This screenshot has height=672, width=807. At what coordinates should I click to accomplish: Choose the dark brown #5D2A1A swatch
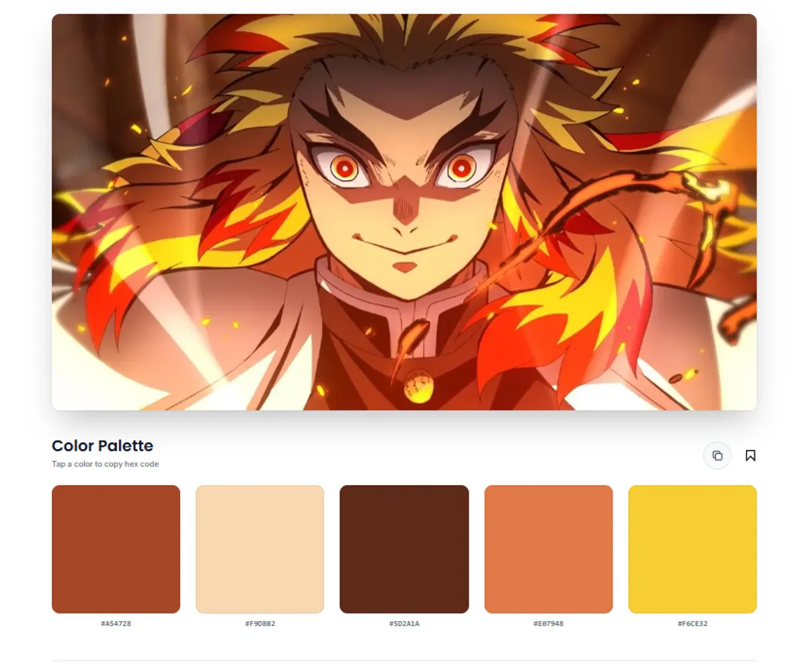point(404,549)
